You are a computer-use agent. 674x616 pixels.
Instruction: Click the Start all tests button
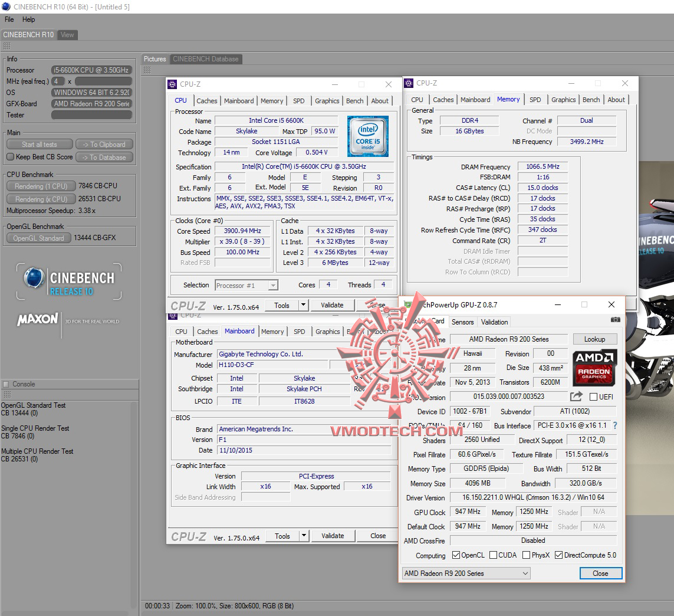pos(40,145)
